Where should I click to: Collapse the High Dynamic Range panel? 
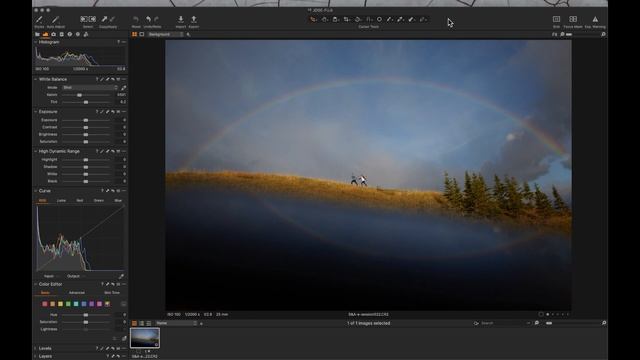(36, 151)
